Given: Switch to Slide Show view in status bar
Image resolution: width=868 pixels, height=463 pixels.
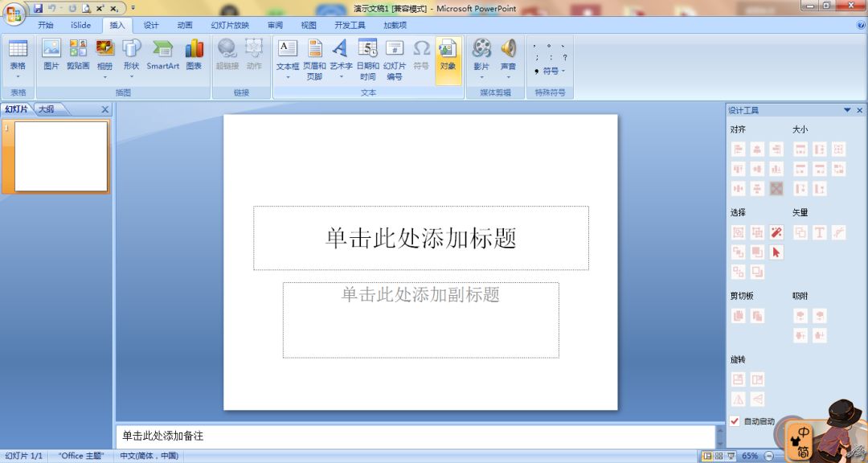Looking at the screenshot, I should point(731,455).
